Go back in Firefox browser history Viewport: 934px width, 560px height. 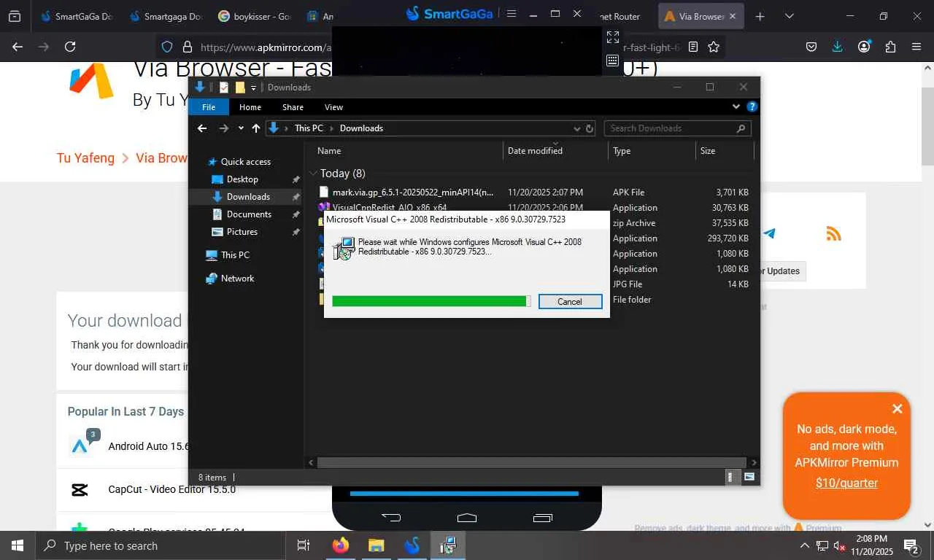pyautogui.click(x=18, y=47)
